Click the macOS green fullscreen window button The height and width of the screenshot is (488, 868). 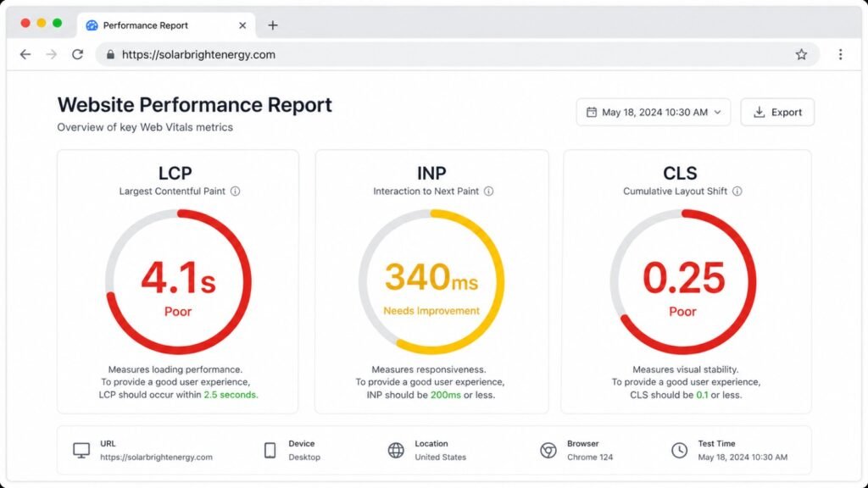(57, 23)
